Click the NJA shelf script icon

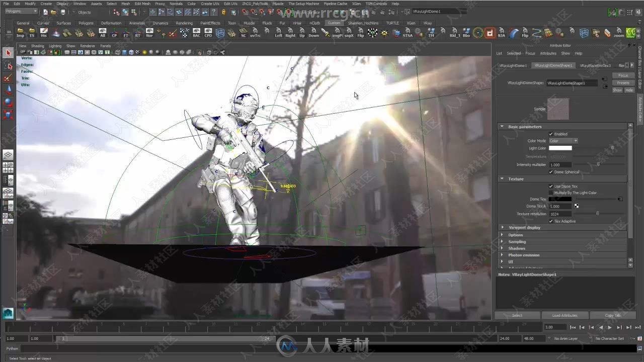(x=502, y=33)
